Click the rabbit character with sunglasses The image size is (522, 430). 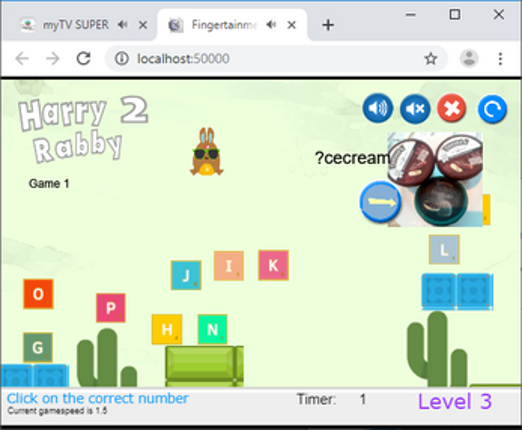point(207,152)
